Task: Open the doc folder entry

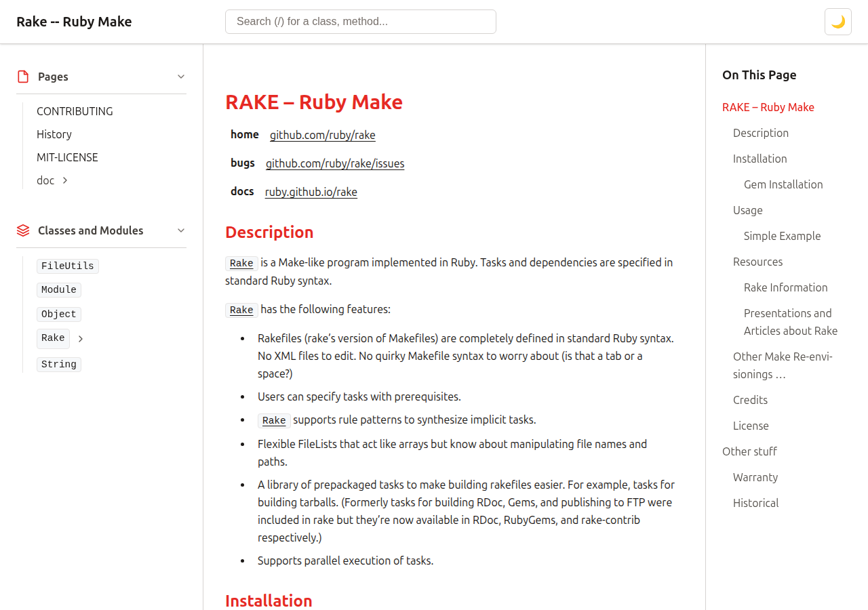Action: (x=45, y=180)
